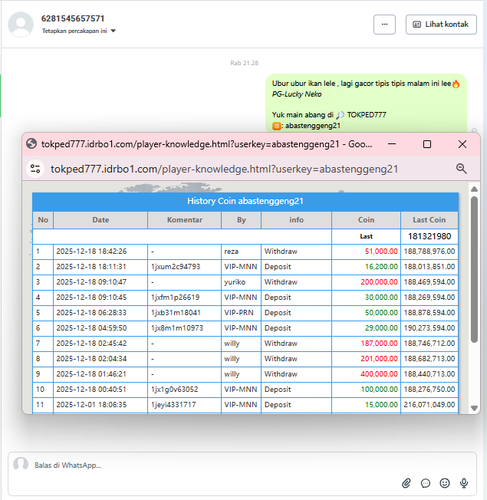Click the site info icon in the address bar
Image resolution: width=487 pixels, height=500 pixels.
pyautogui.click(x=35, y=169)
